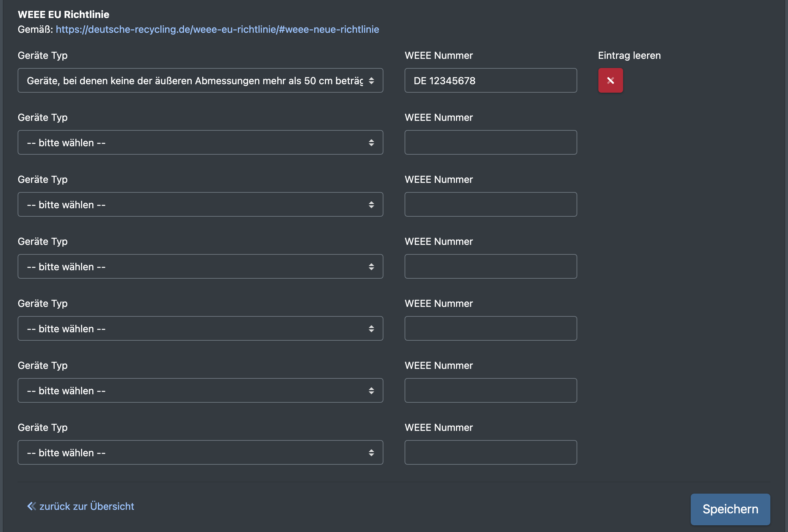This screenshot has height=532, width=788.
Task: Open the fifth Geräte Typ dropdown
Action: 200,328
